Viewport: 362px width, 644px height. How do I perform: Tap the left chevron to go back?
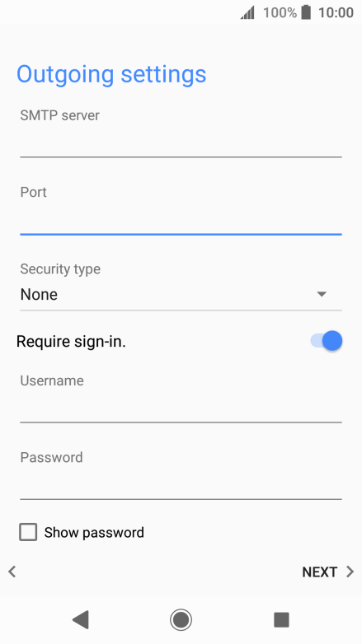click(x=12, y=572)
